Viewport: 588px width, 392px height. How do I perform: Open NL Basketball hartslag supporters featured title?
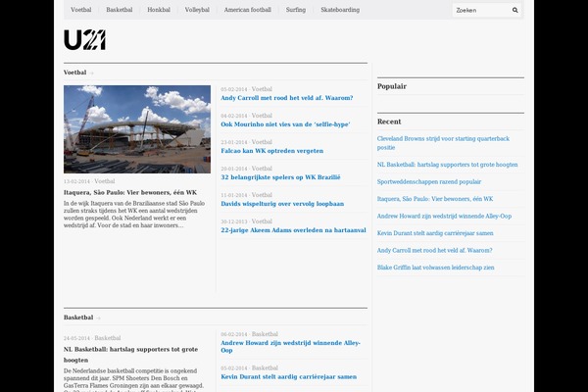coord(131,355)
